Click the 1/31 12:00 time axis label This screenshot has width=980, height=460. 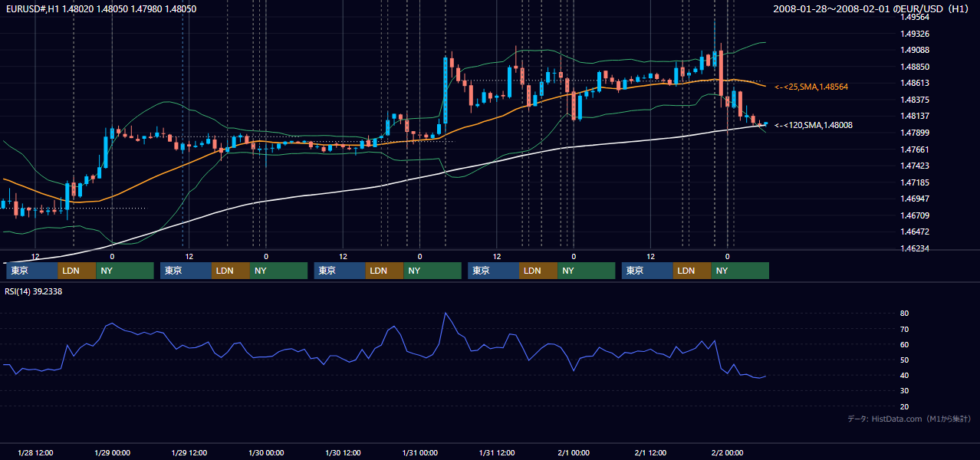[497, 452]
